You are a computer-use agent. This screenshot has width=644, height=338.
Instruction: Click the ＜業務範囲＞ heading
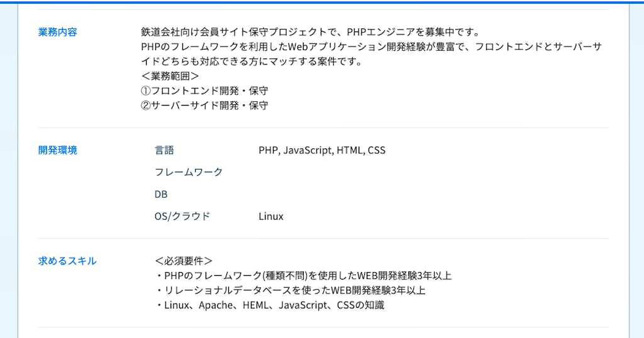170,76
